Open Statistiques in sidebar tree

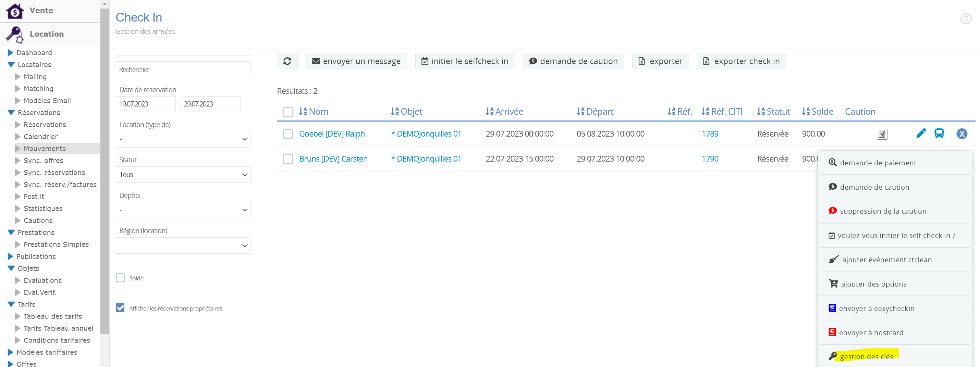pyautogui.click(x=43, y=208)
